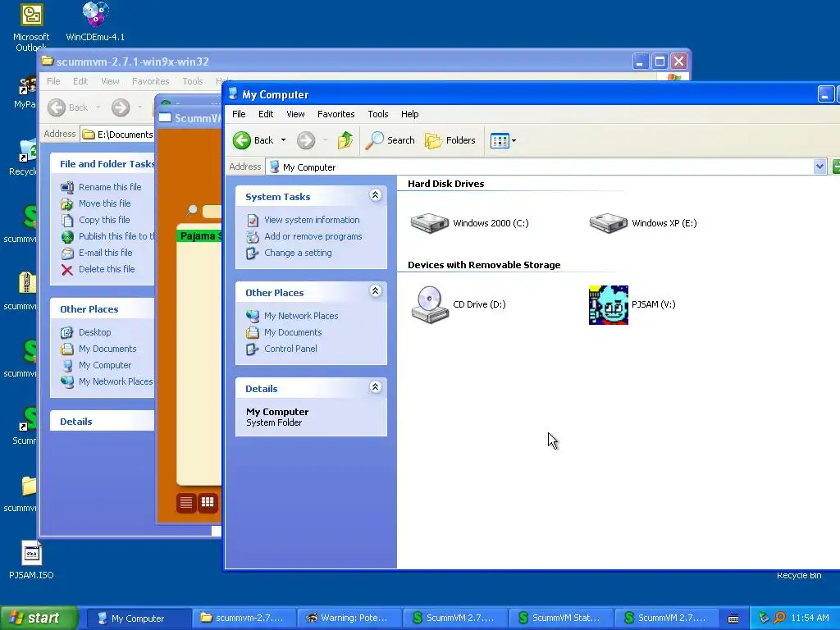This screenshot has width=840, height=630.
Task: Open Desktop link in scummvm window sidebar
Action: 95,332
